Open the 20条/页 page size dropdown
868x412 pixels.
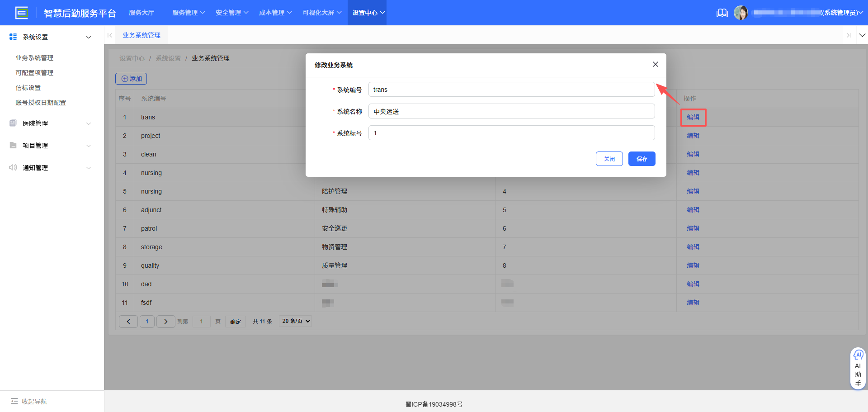[x=295, y=321]
